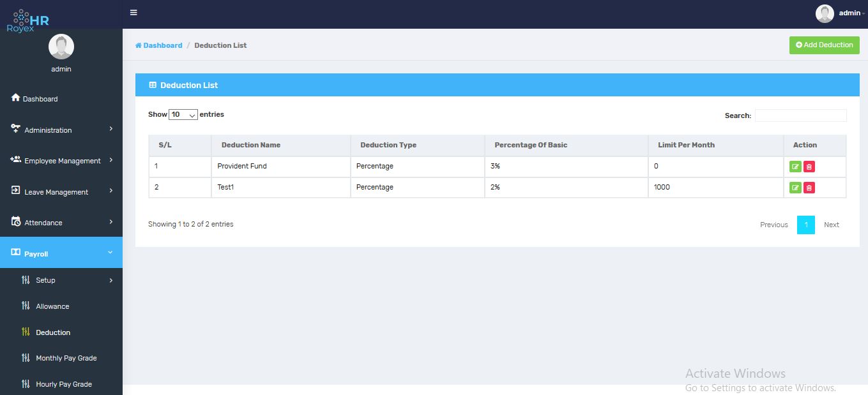This screenshot has height=395, width=868.
Task: Open the Allowance menu item
Action: click(x=52, y=306)
